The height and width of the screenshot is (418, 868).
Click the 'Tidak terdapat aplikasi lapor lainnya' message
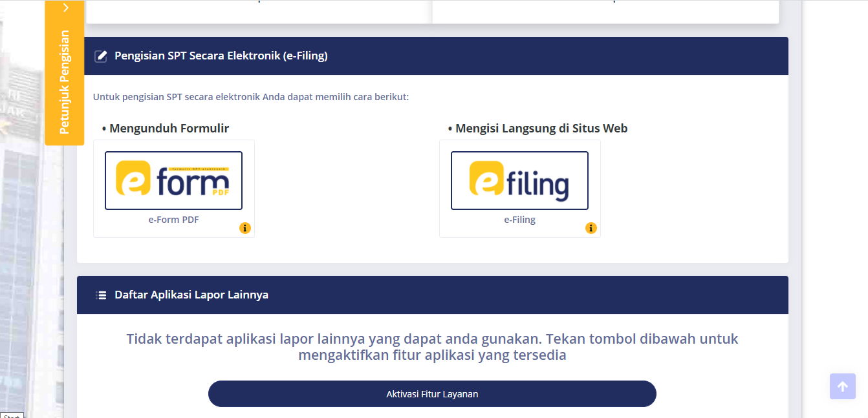(x=432, y=347)
